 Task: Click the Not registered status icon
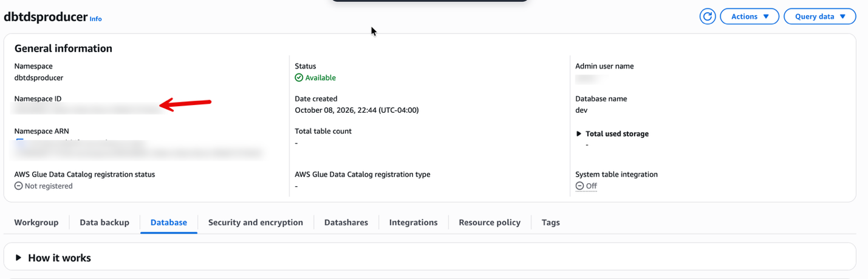click(x=18, y=186)
